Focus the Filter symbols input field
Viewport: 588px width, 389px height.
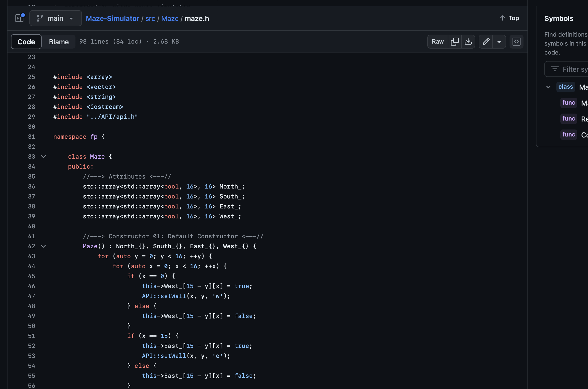[x=567, y=69]
